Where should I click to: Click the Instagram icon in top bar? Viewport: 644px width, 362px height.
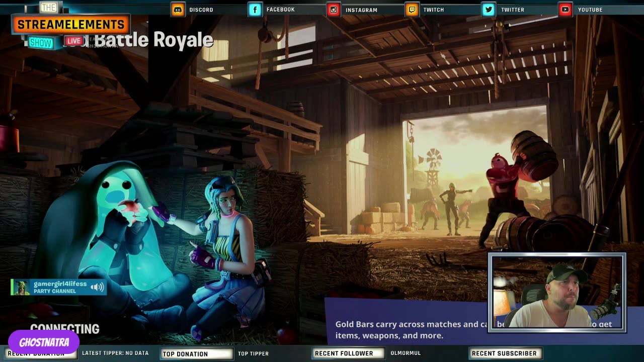[333, 10]
